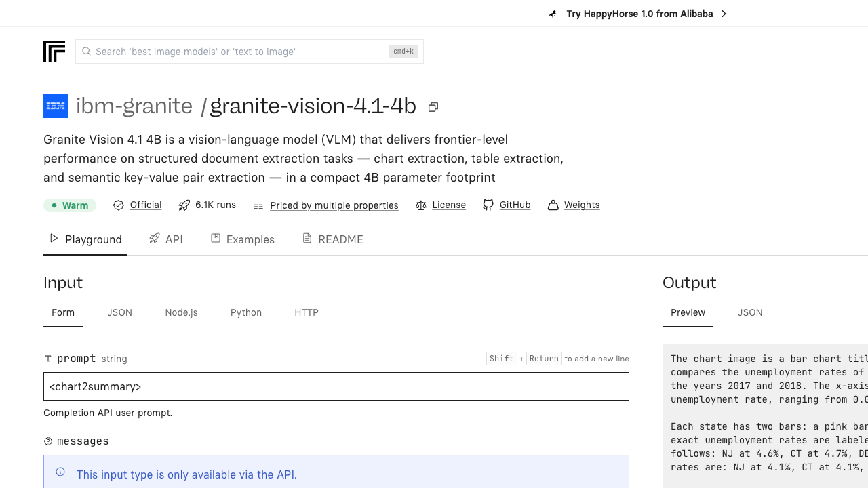This screenshot has width=868, height=488.
Task: Click the 'messages' field label
Action: (x=83, y=441)
